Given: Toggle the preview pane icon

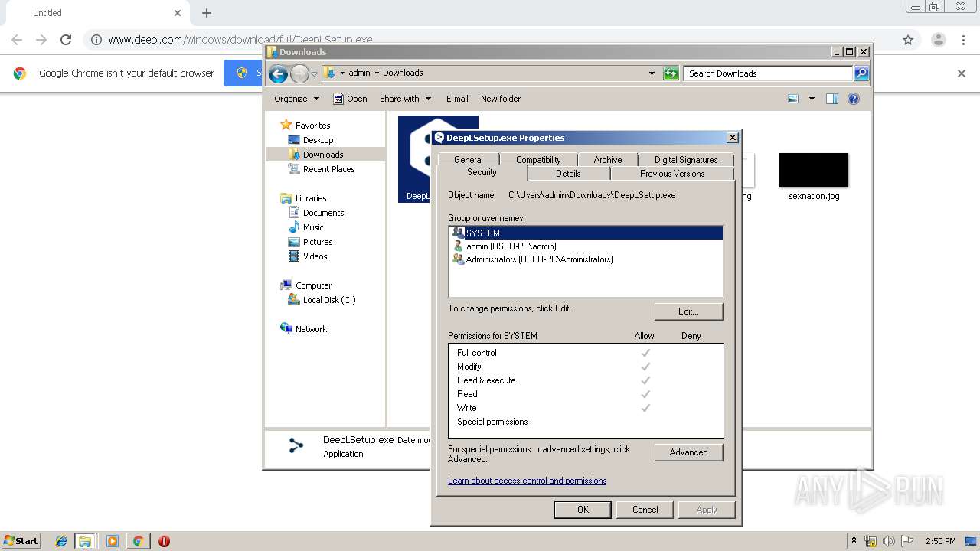Looking at the screenshot, I should coord(832,99).
